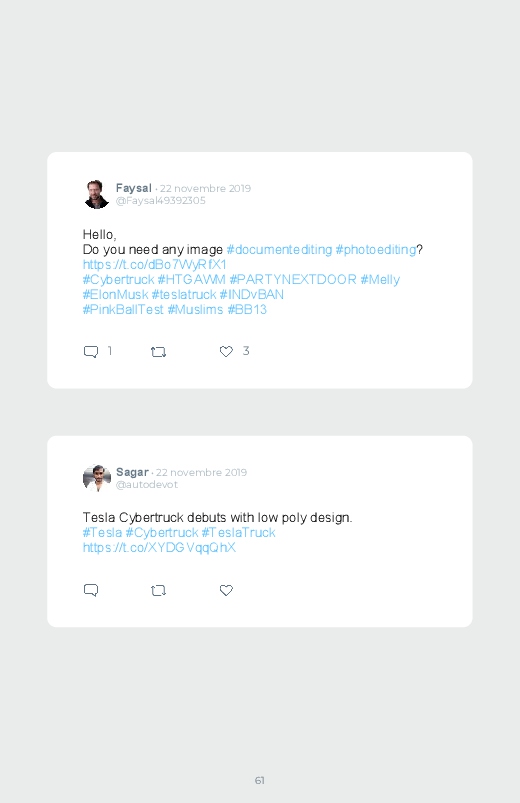This screenshot has height=803, width=520.
Task: Click Sagar's display name
Action: click(x=132, y=472)
